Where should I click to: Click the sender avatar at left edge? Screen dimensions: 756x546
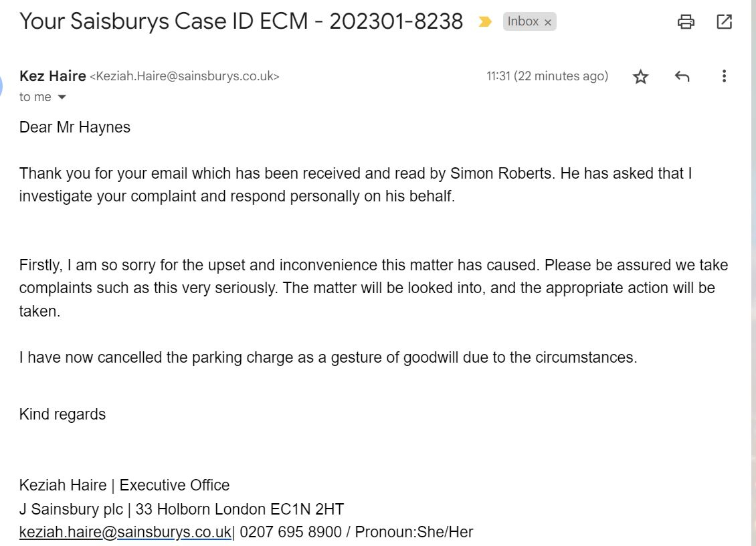tap(1, 86)
